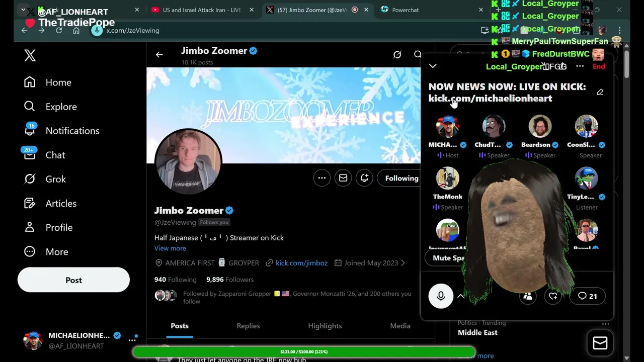Toggle microphone mute in Space
The width and height of the screenshot is (644, 362).
(441, 296)
